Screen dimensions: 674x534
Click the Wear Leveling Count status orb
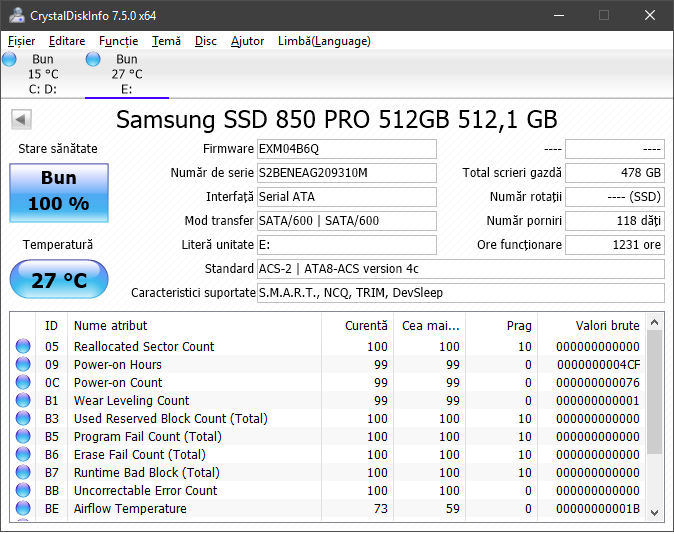pyautogui.click(x=23, y=401)
